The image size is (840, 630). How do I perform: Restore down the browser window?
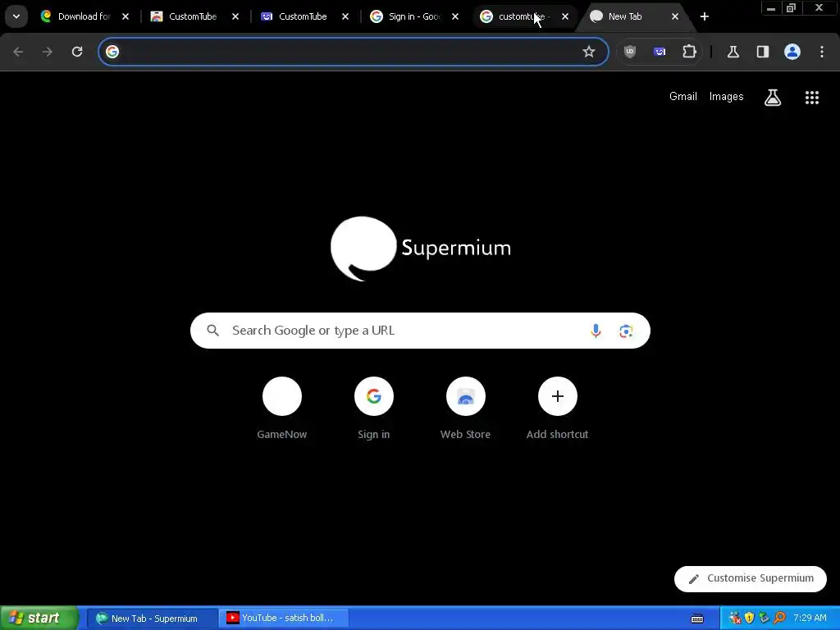click(x=792, y=8)
